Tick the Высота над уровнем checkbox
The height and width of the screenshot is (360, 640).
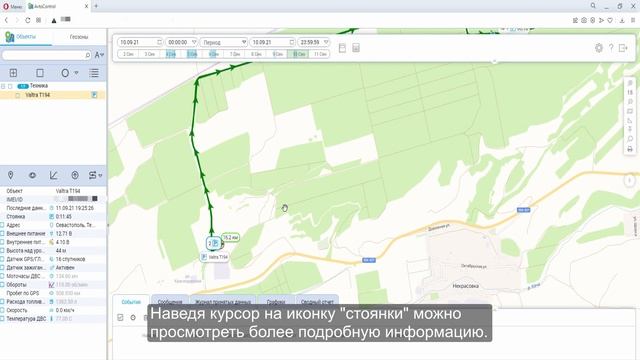coord(2,251)
